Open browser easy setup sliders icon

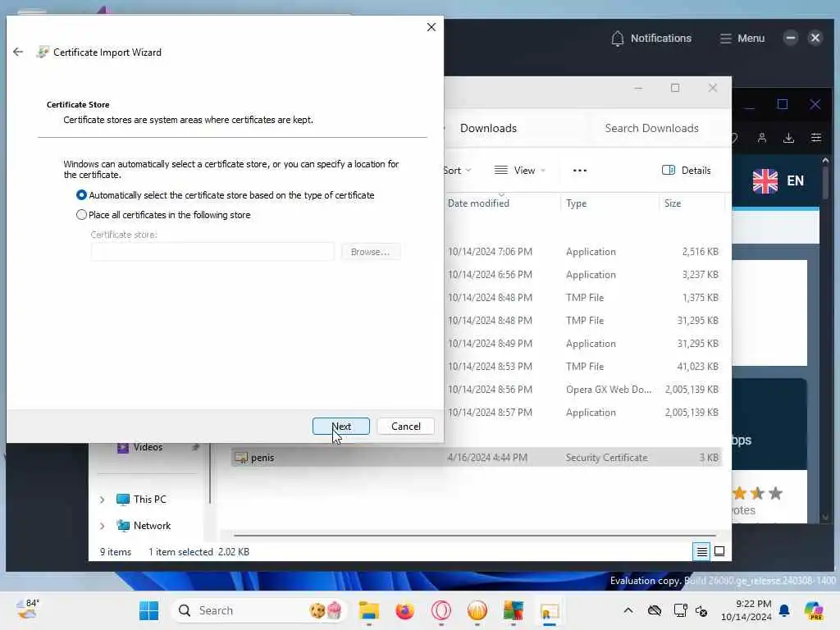(x=816, y=138)
